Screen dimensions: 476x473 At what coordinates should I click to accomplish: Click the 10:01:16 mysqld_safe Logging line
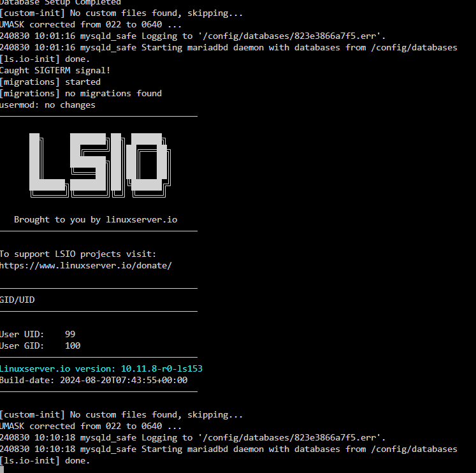pyautogui.click(x=192, y=36)
